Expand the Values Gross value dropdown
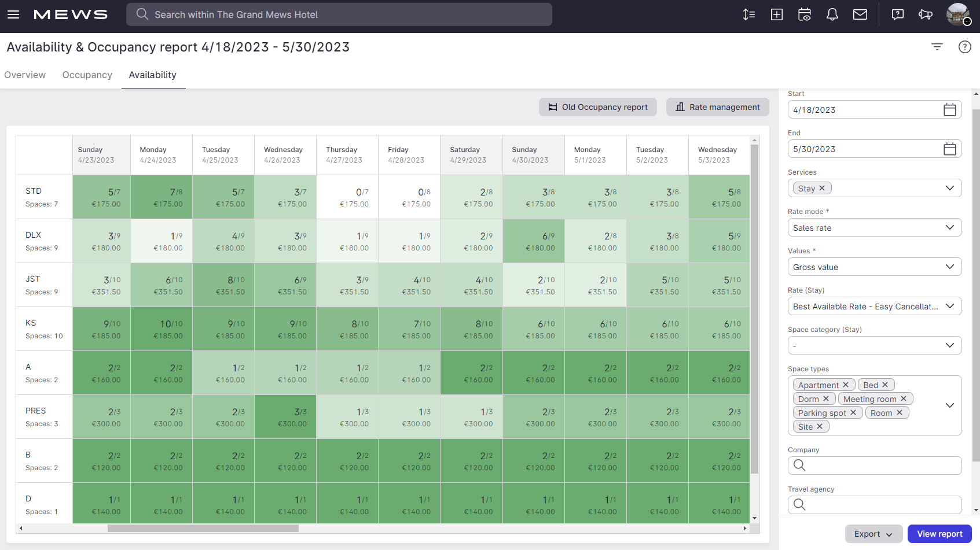 click(874, 267)
